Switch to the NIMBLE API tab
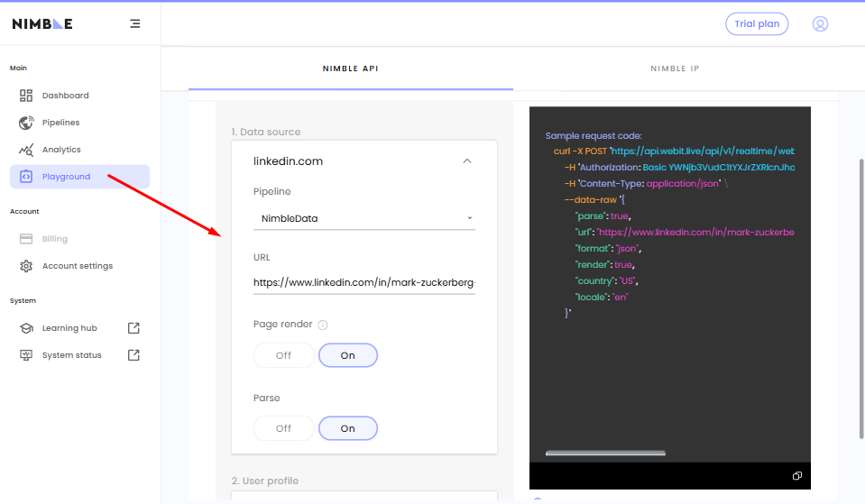865x504 pixels. [351, 69]
